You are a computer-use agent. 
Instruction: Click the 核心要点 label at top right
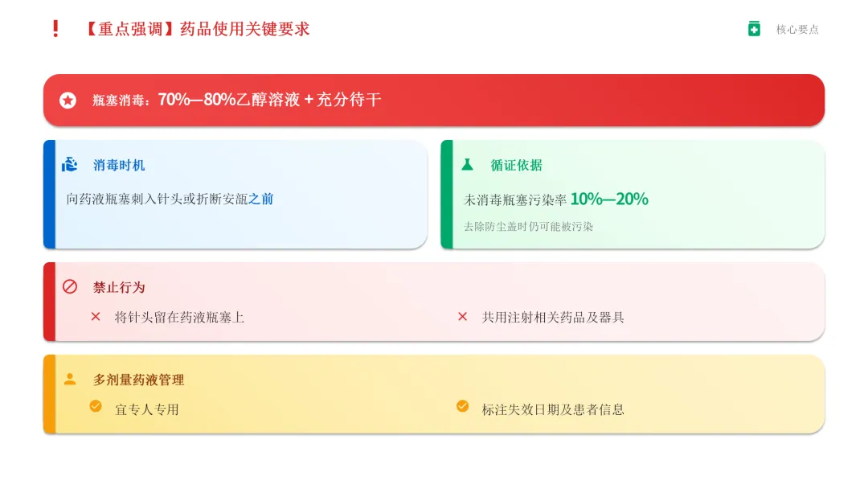(797, 30)
